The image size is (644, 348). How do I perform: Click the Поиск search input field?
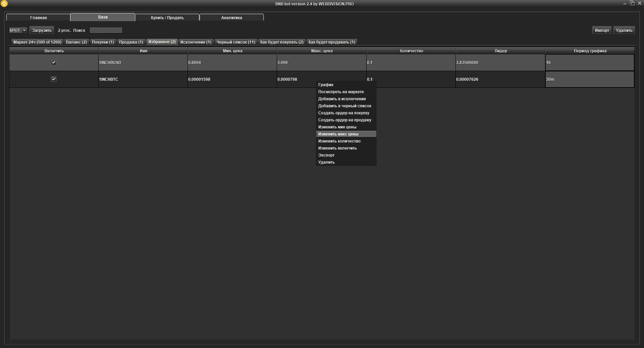pyautogui.click(x=106, y=30)
